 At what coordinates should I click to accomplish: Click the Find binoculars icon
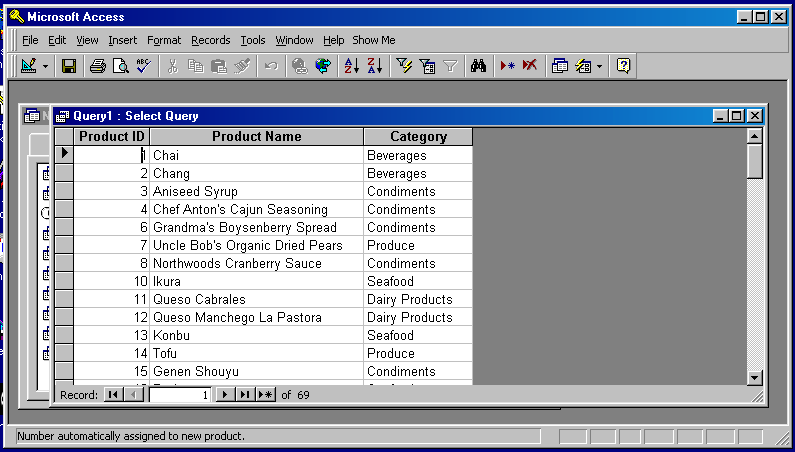[478, 66]
